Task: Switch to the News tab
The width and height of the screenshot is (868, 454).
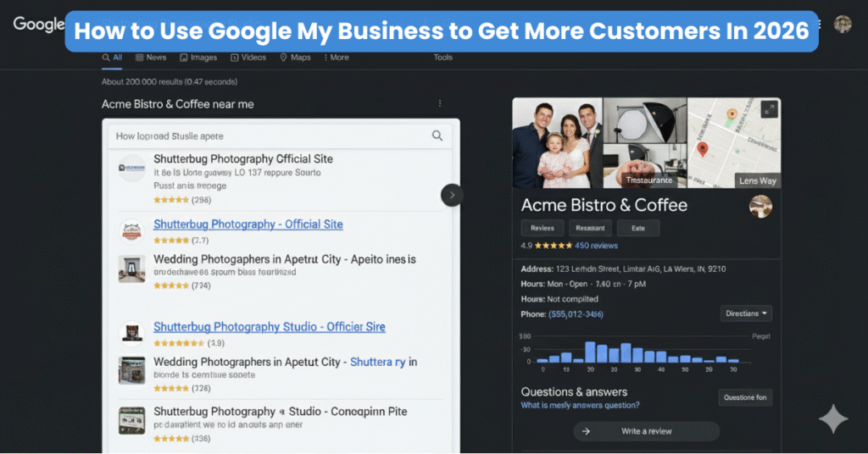Action: [151, 58]
